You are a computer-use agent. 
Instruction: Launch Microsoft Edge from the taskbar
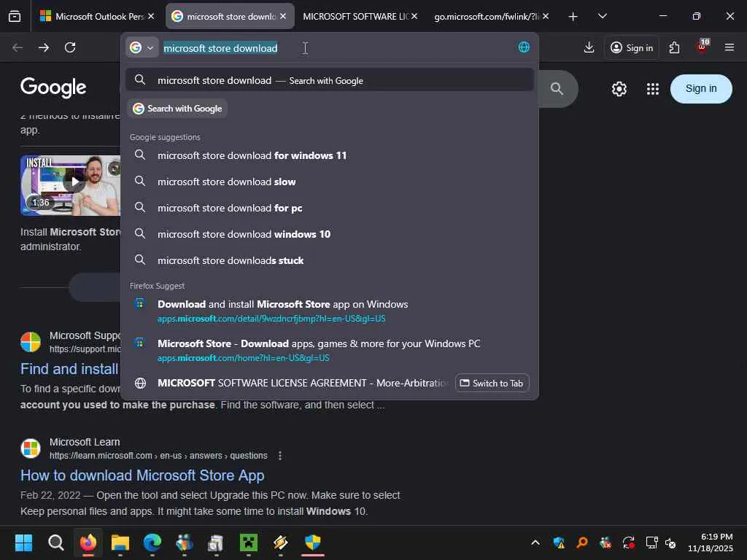[x=152, y=542]
